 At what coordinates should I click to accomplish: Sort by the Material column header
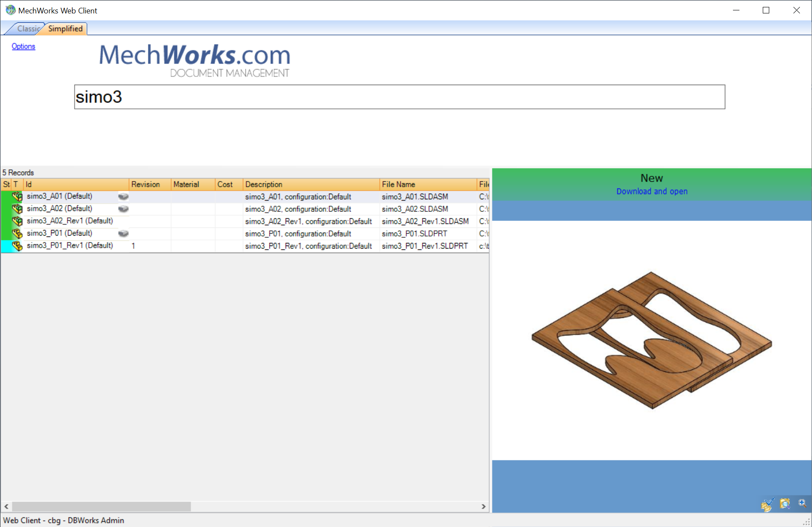tap(193, 185)
